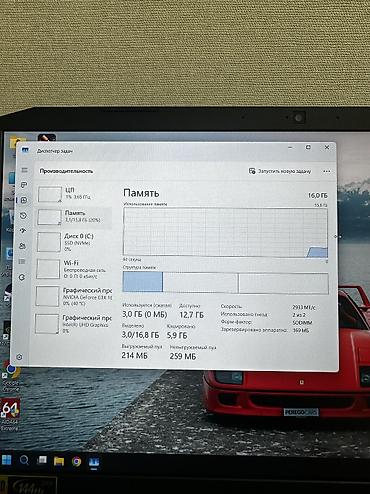
Task: Click the '3,0 ГБ (0 МБ)' in-use value
Action: coord(145,314)
